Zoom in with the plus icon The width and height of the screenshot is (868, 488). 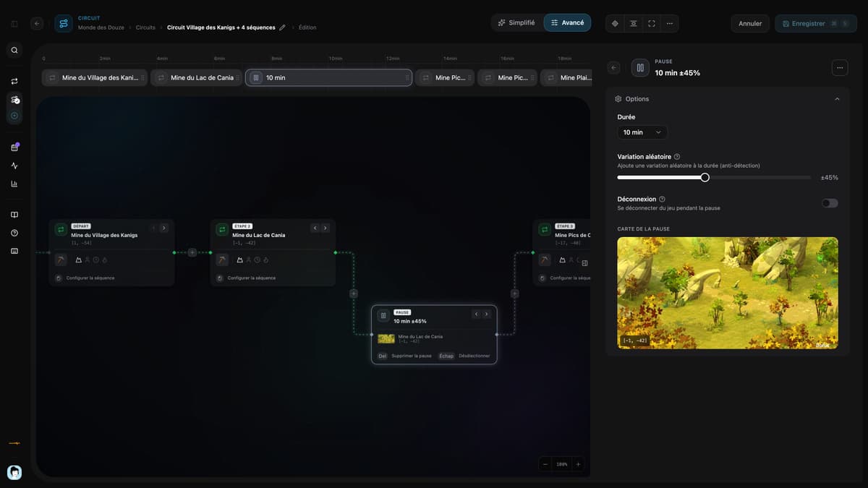(578, 464)
